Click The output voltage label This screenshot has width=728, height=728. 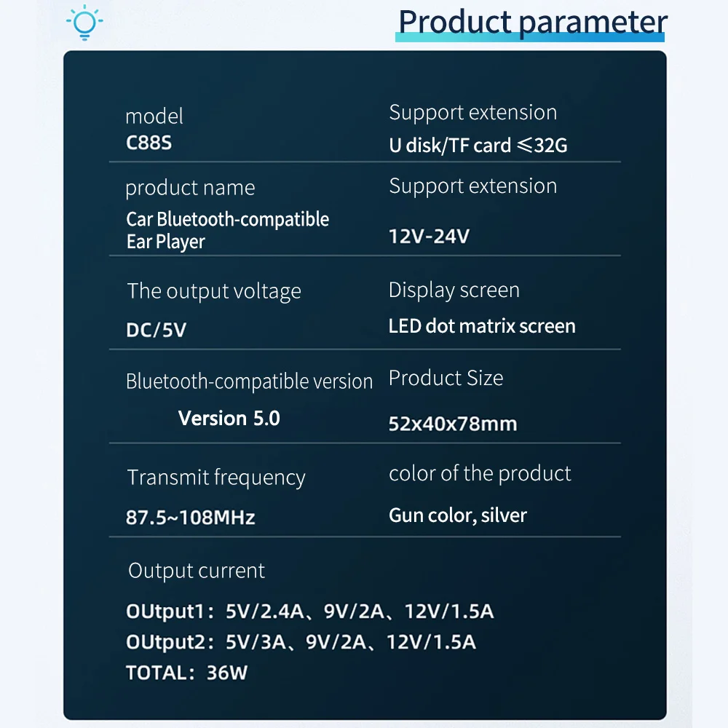(214, 292)
